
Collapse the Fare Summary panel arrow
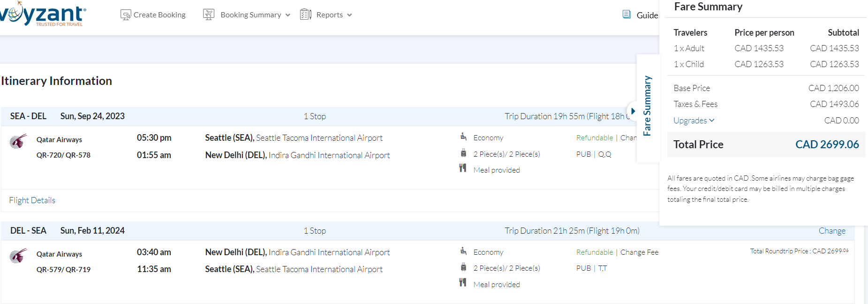point(633,111)
